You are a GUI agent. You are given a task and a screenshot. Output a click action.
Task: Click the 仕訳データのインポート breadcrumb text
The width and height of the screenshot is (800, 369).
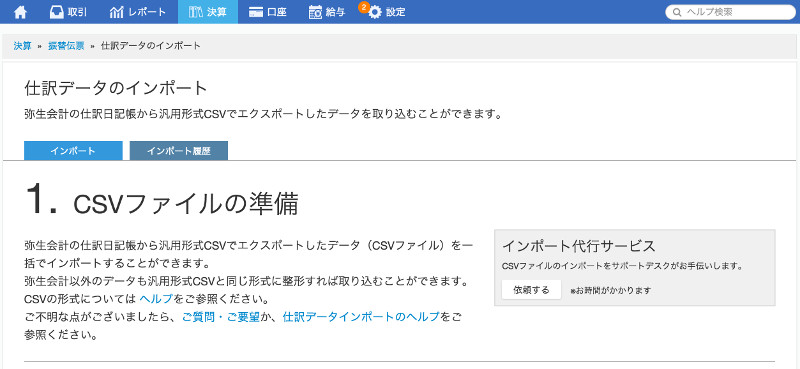pos(151,46)
